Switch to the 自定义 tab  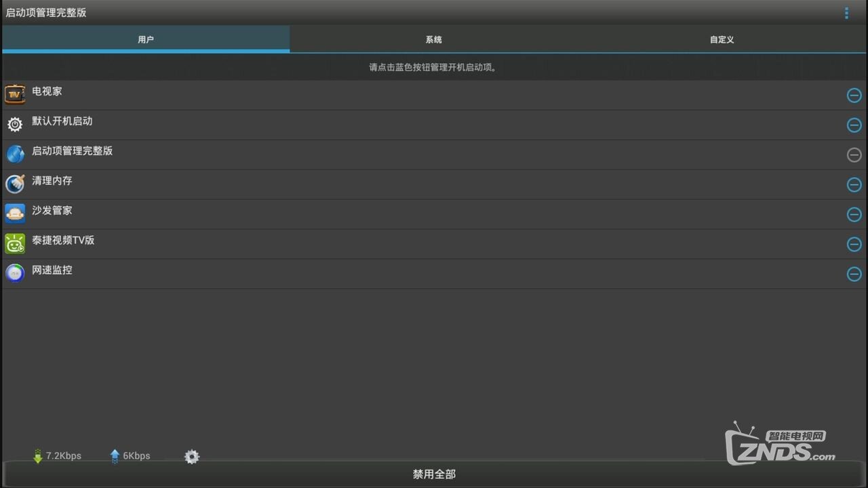(x=722, y=39)
